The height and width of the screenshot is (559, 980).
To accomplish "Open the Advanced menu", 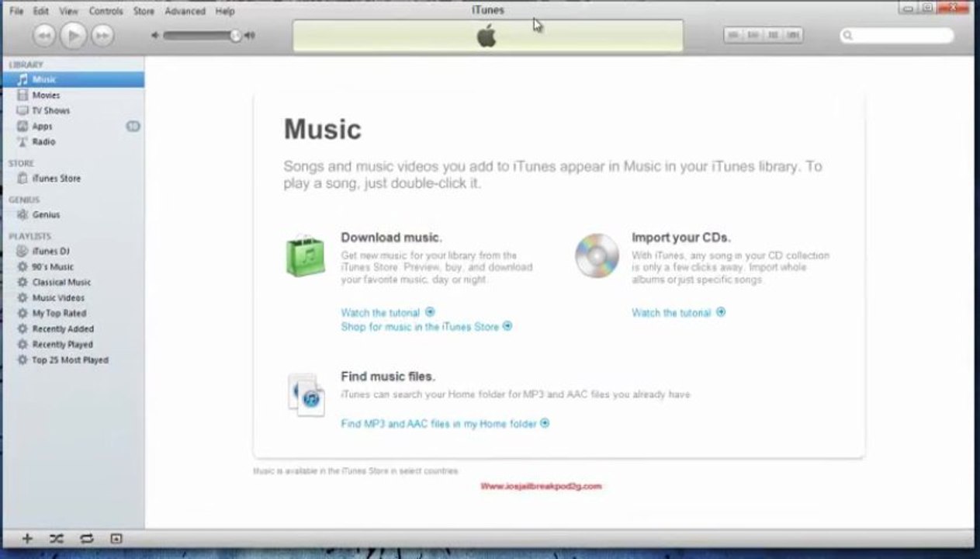I will [185, 11].
